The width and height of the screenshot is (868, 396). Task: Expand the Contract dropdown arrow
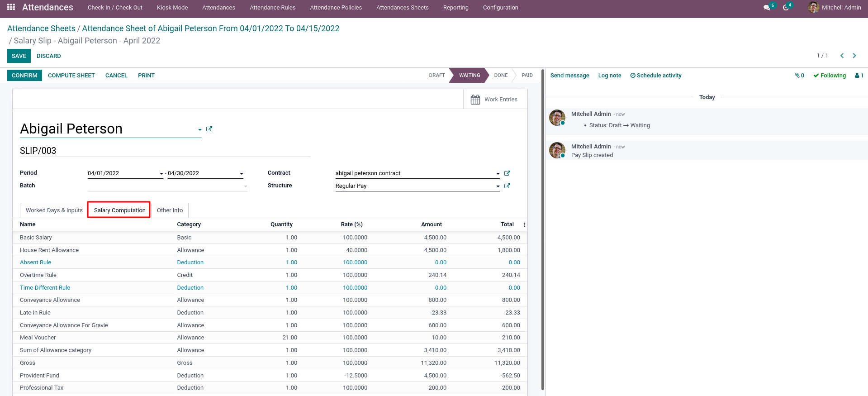pyautogui.click(x=498, y=174)
